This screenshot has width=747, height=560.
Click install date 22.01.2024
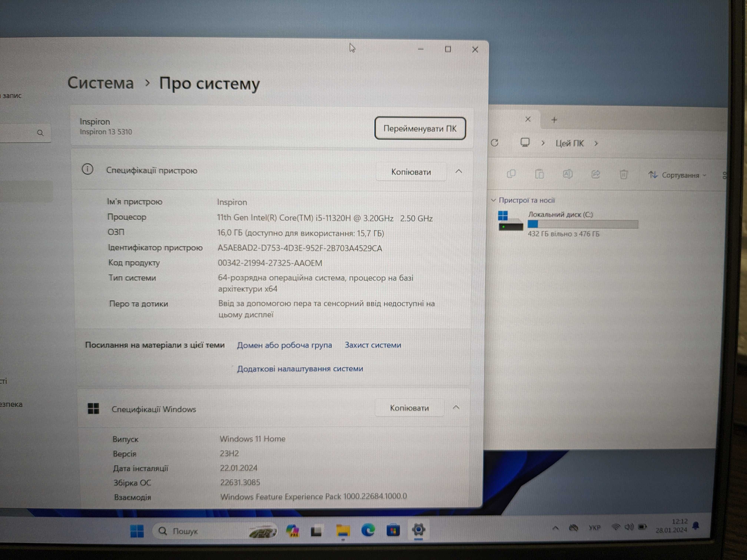pos(239,468)
